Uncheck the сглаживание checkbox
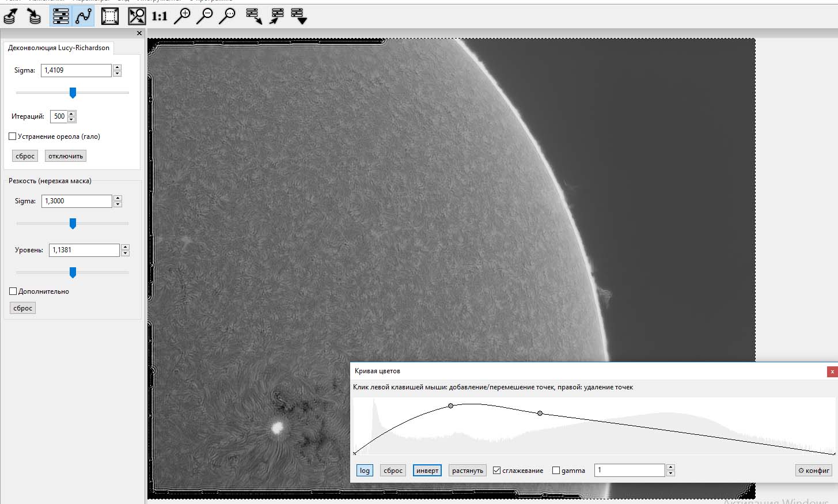838x504 pixels. (496, 471)
